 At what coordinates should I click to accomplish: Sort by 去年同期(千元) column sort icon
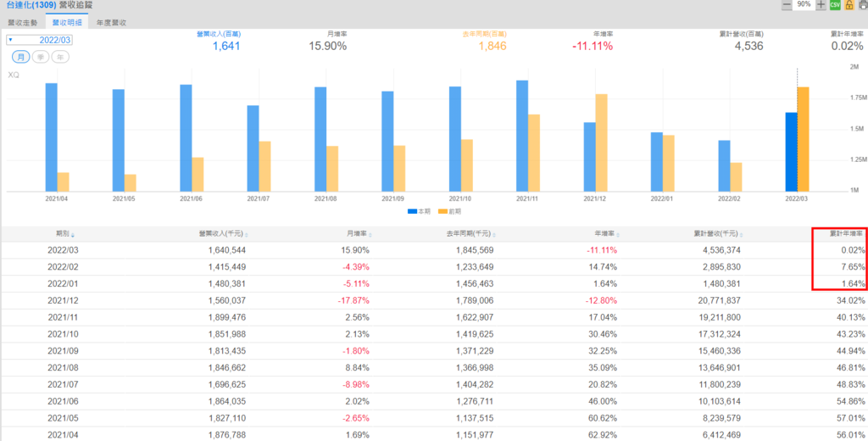click(494, 235)
